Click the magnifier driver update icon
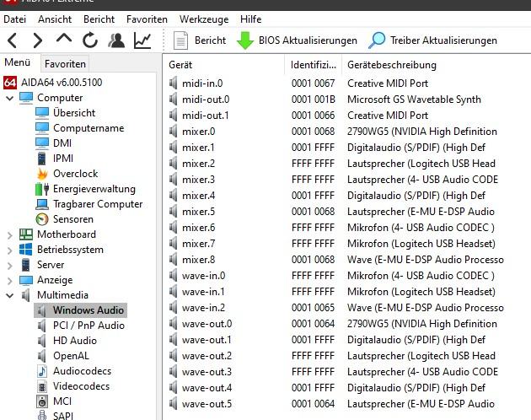 pyautogui.click(x=377, y=40)
